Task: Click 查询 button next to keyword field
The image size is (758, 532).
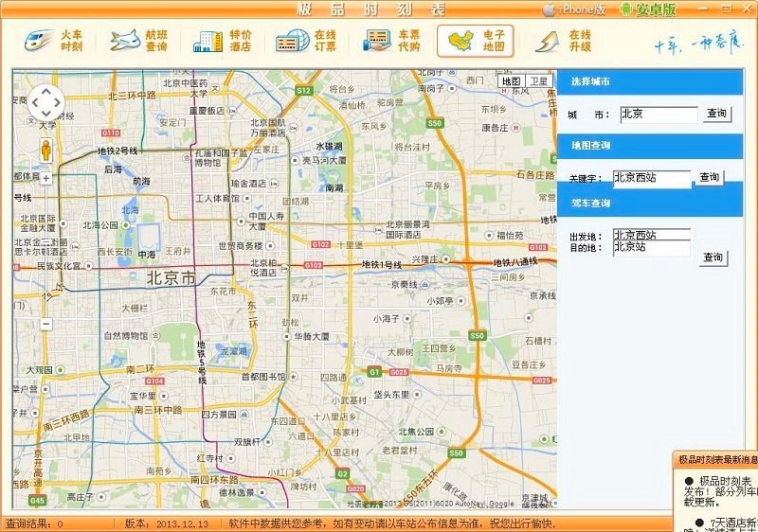Action: 709,177
